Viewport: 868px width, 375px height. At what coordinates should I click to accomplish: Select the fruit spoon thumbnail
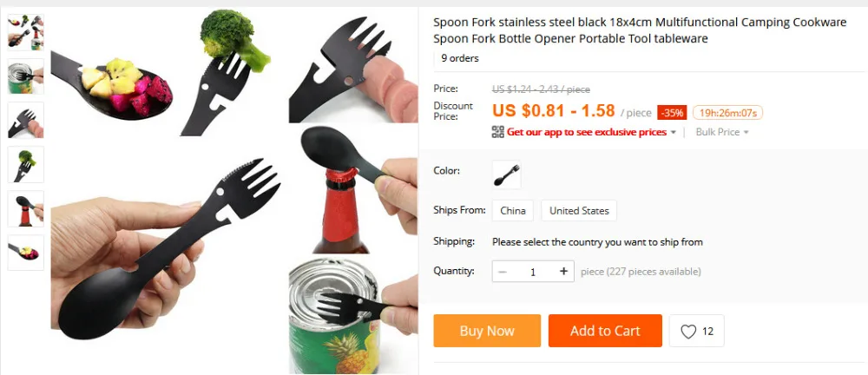[26, 253]
